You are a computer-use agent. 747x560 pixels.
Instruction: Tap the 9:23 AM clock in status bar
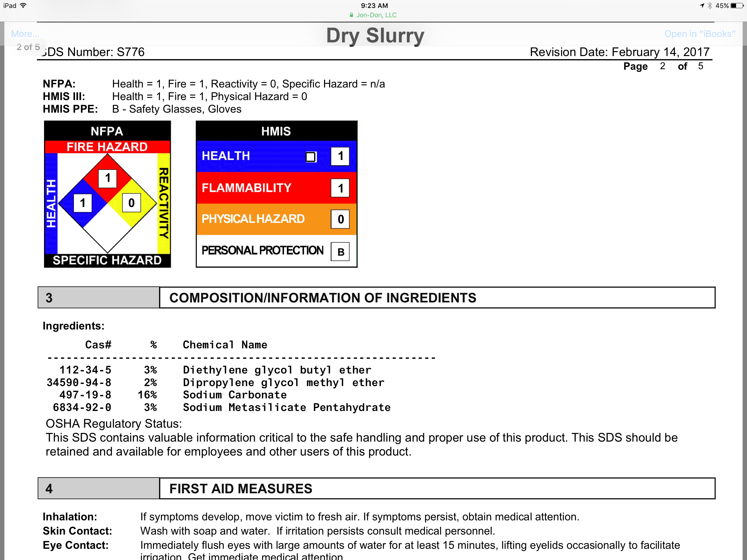coord(374,5)
